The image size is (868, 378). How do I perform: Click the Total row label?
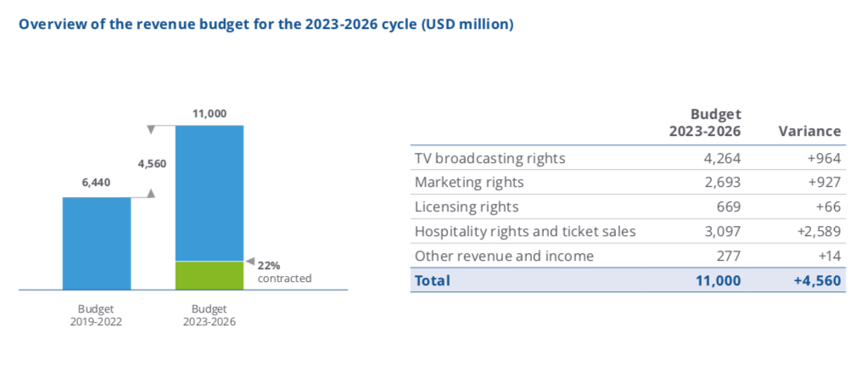[x=433, y=280]
